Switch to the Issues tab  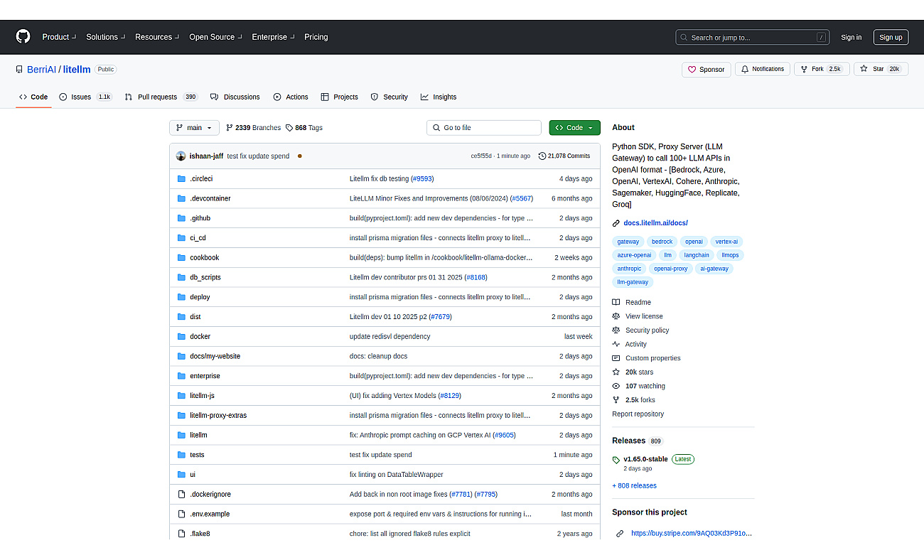86,97
